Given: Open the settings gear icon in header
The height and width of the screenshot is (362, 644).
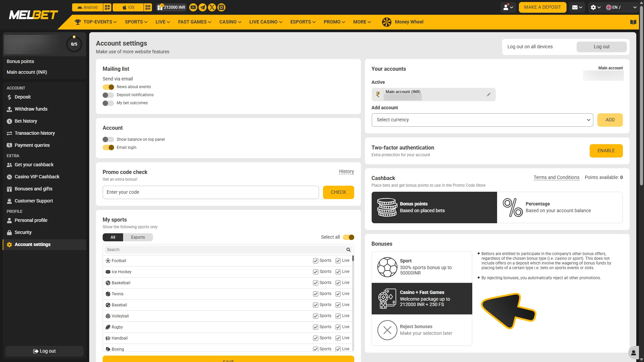Looking at the screenshot, I should (x=596, y=7).
